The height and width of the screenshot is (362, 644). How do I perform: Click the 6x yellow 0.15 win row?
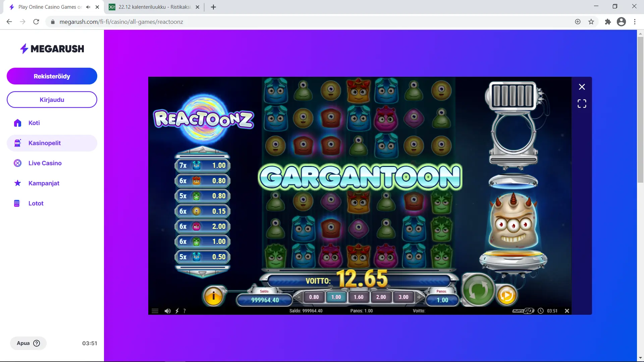coord(202,211)
